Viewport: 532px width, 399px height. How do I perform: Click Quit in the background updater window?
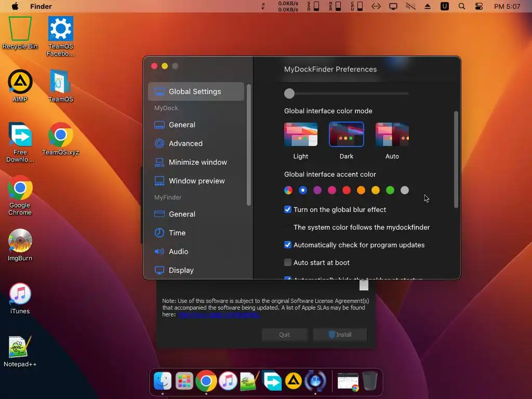click(x=284, y=335)
